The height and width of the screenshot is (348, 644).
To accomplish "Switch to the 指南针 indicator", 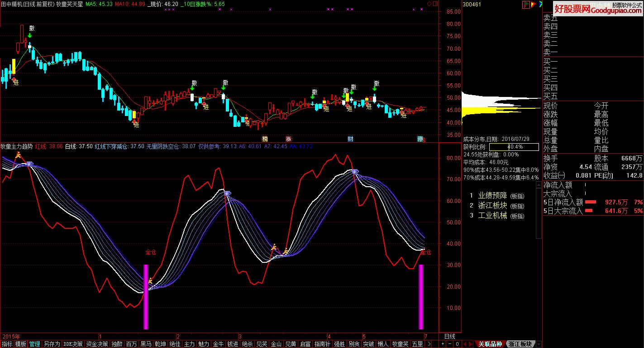I will pyautogui.click(x=322, y=344).
